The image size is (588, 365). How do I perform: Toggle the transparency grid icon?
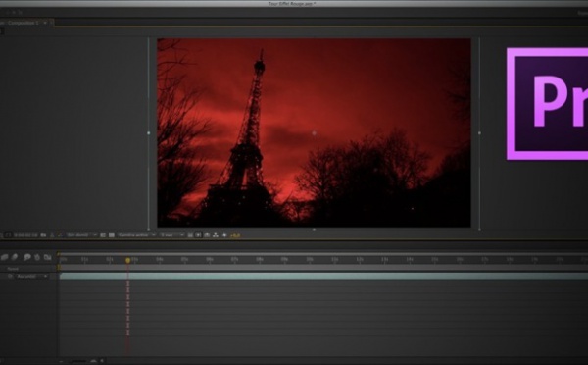(112, 235)
